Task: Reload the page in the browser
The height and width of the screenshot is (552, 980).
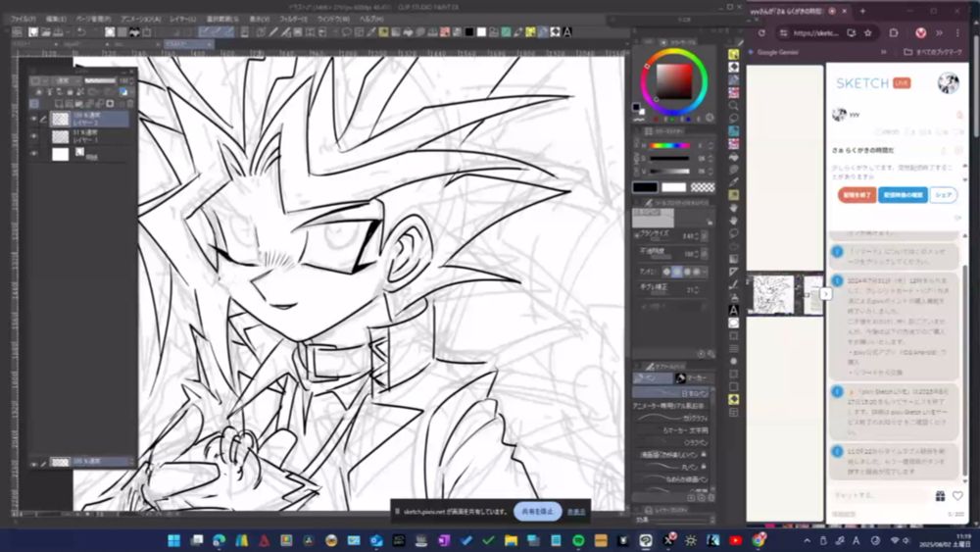Action: point(761,33)
